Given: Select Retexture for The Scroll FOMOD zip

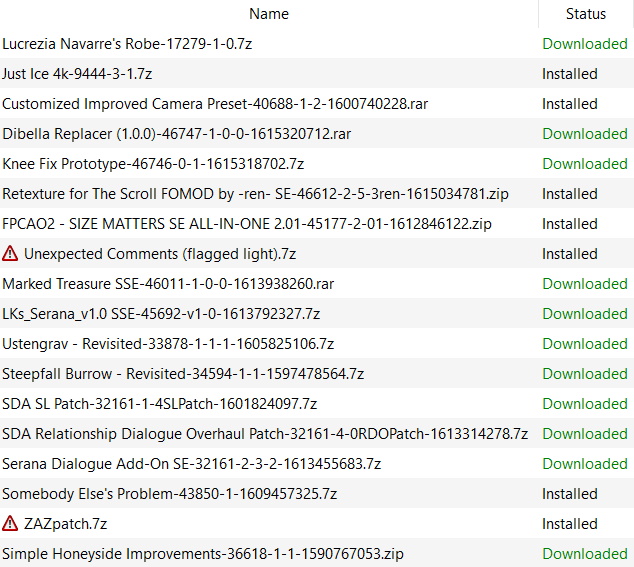Looking at the screenshot, I should pyautogui.click(x=317, y=194).
